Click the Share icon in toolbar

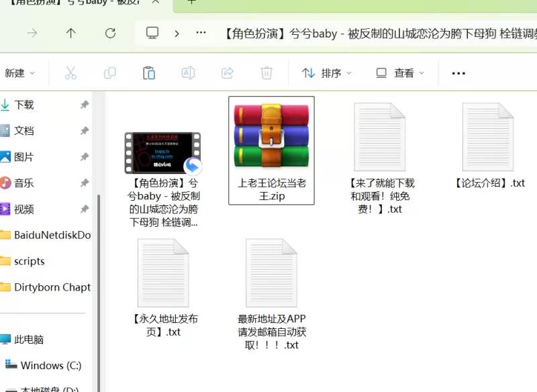pyautogui.click(x=228, y=73)
